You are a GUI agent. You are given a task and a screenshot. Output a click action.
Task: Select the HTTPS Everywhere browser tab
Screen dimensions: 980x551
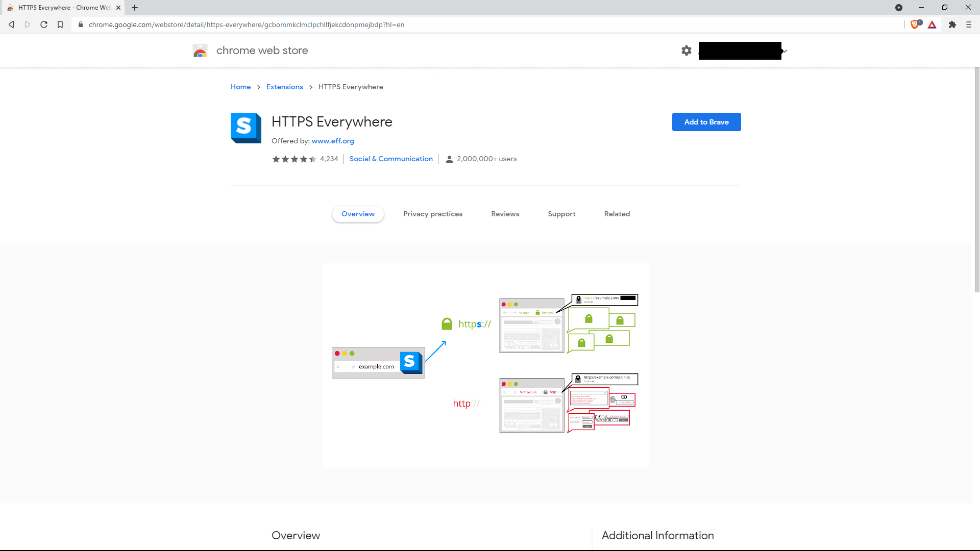(x=62, y=8)
